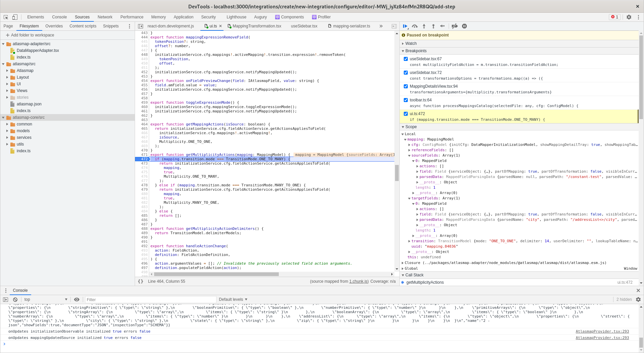The width and height of the screenshot is (644, 353).
Task: Uncheck the useSidebar.tsx:67 breakpoint
Action: point(406,59)
